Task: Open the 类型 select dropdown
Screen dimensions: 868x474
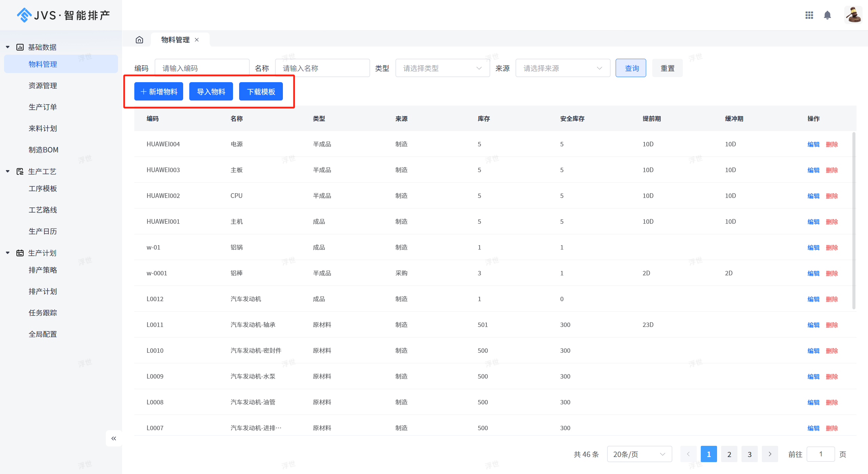Action: point(442,68)
